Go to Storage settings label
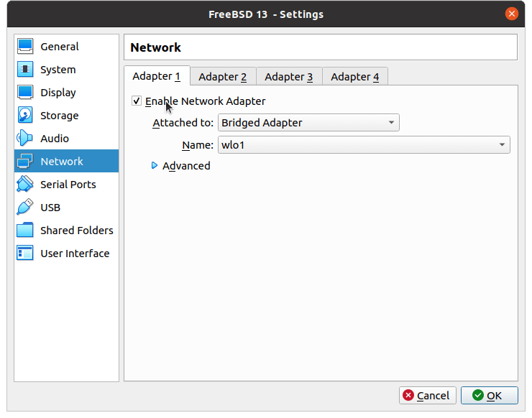 point(60,116)
